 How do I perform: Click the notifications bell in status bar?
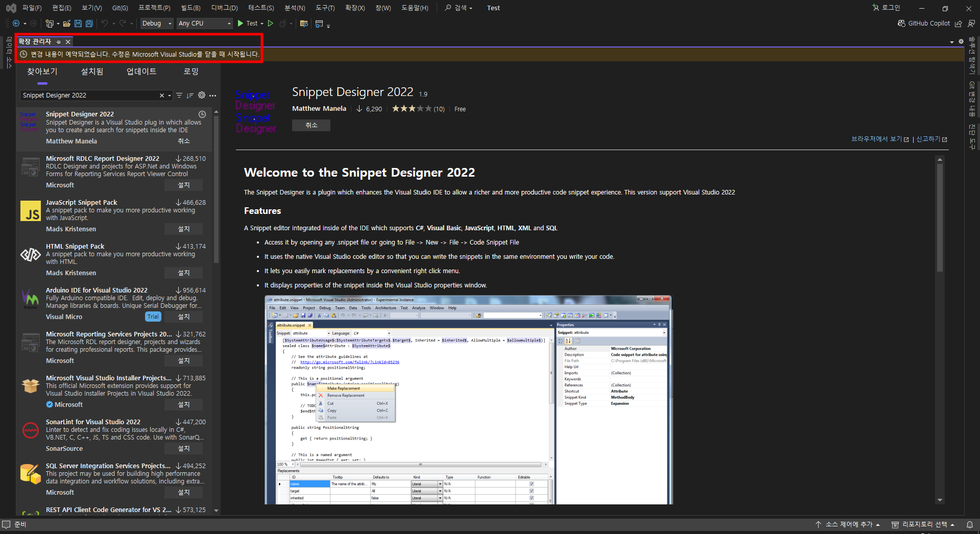pyautogui.click(x=970, y=524)
